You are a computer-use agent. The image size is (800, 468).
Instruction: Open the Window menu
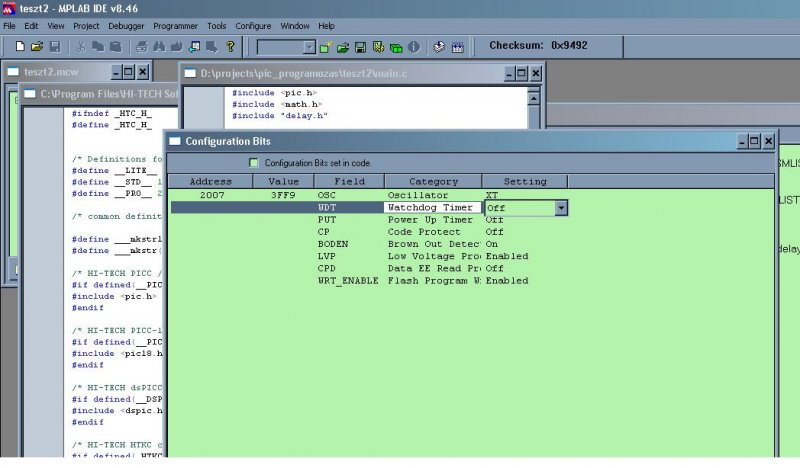pos(295,26)
